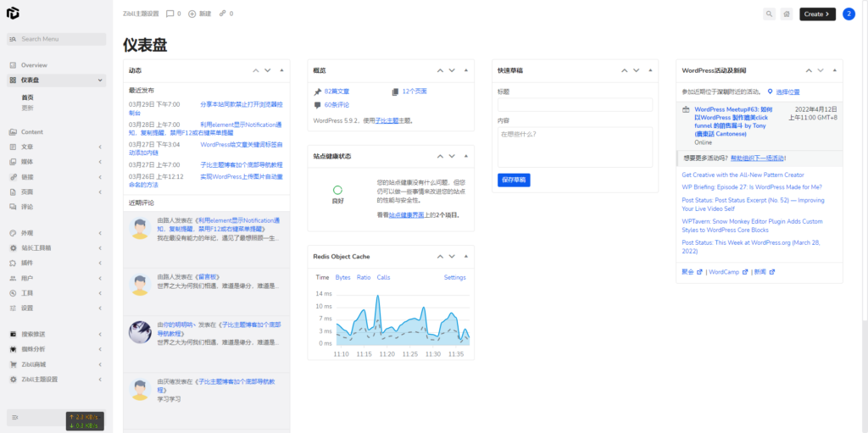Open the Create dropdown button
This screenshot has width=868, height=433.
tap(817, 14)
